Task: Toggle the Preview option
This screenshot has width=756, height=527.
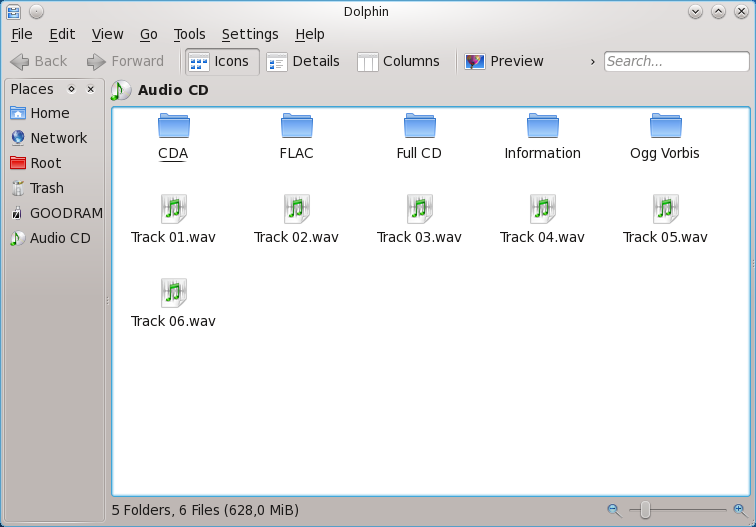Action: tap(504, 62)
